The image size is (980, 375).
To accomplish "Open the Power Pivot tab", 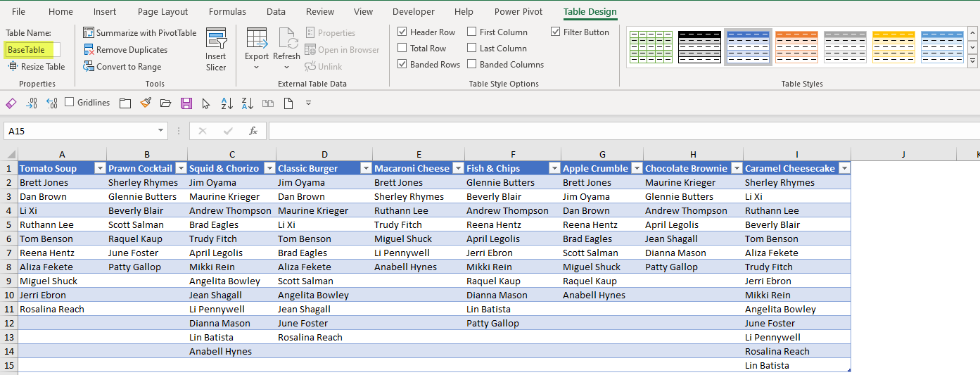I will point(518,12).
